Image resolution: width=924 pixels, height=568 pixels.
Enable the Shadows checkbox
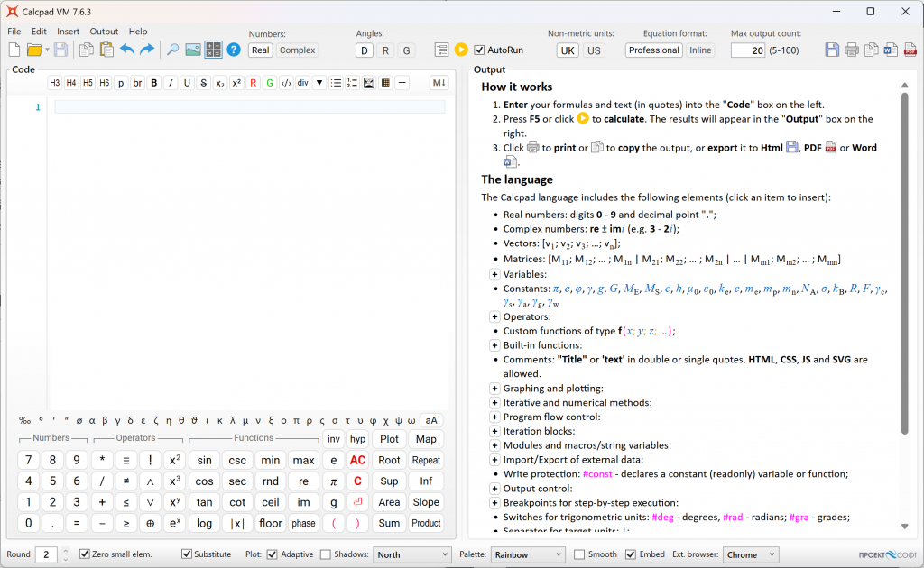point(325,554)
